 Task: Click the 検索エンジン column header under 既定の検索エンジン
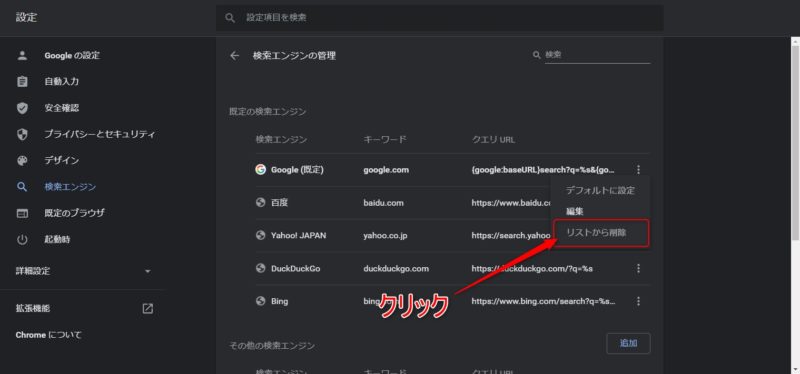(x=282, y=139)
